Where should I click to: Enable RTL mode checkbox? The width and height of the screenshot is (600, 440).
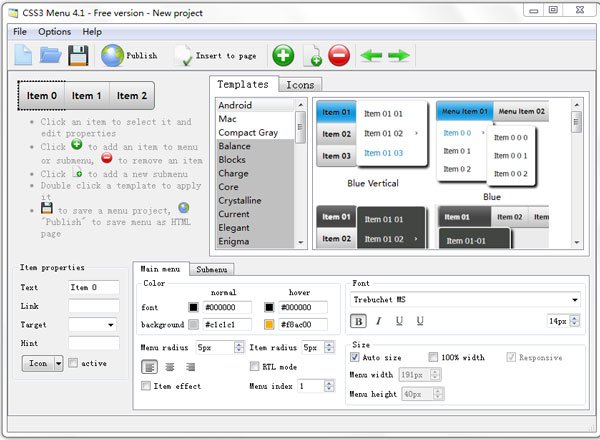tap(254, 367)
